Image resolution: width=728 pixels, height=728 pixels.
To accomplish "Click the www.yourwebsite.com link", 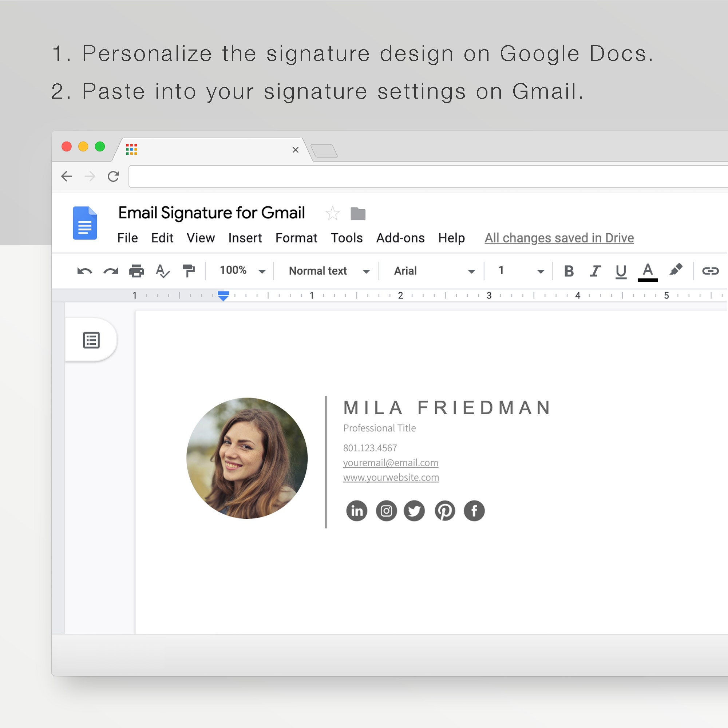I will click(x=391, y=478).
